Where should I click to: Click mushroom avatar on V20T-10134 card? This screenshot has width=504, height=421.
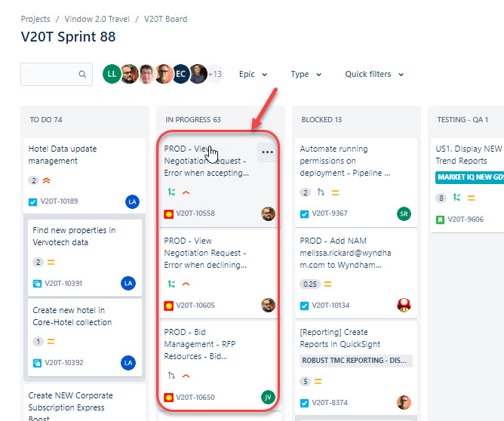tap(404, 306)
